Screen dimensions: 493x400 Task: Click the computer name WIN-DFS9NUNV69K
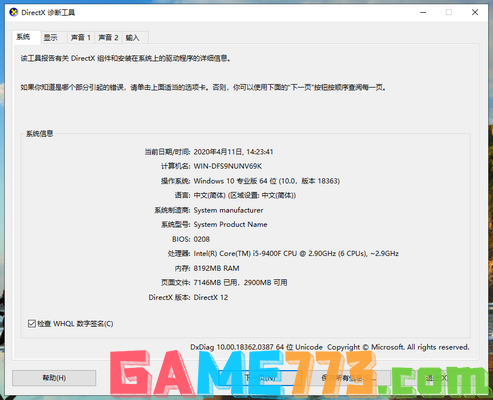[228, 166]
